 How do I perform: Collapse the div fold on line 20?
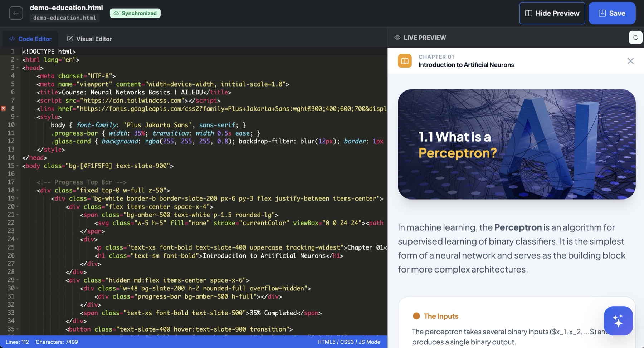point(18,207)
